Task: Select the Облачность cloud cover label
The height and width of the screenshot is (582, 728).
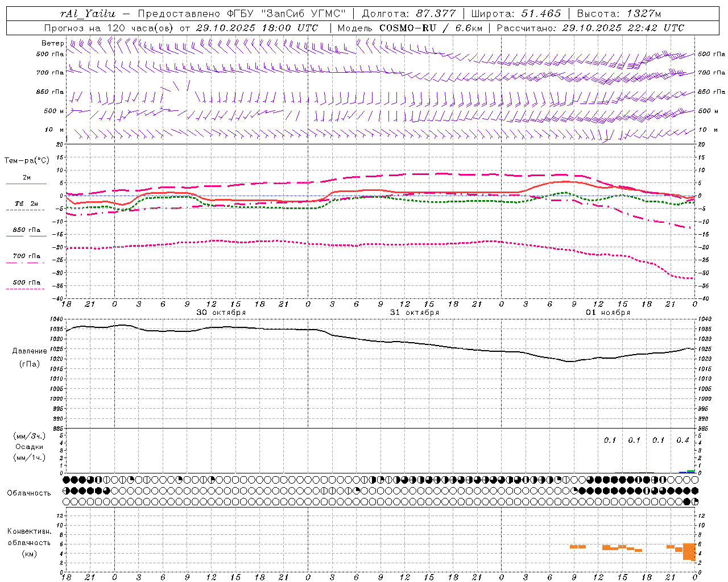Action: pos(29,493)
